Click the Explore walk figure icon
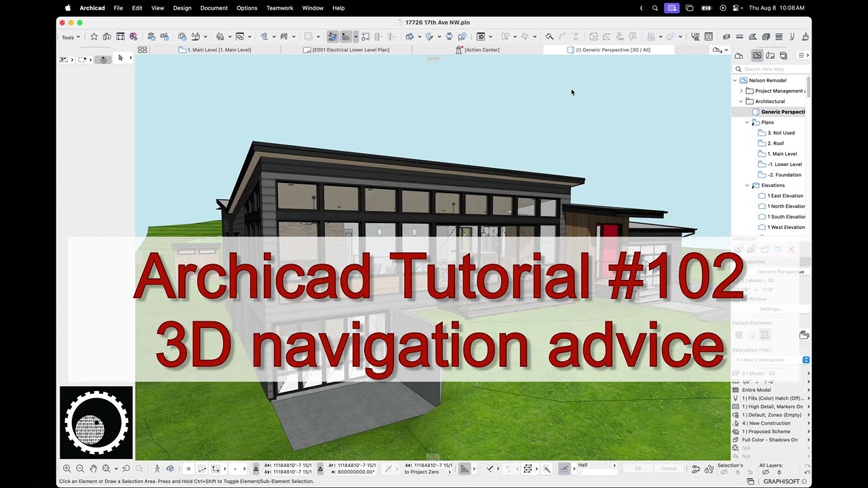 click(x=157, y=468)
